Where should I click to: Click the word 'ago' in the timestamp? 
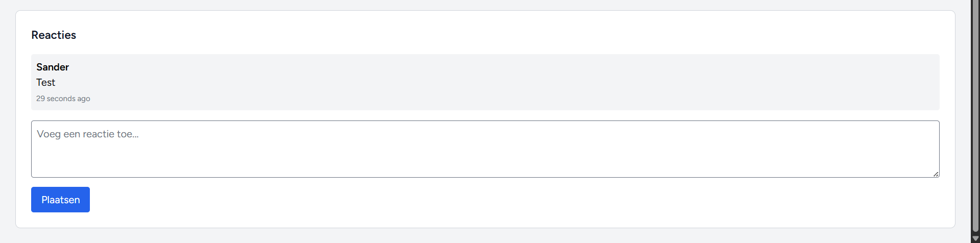(84, 99)
